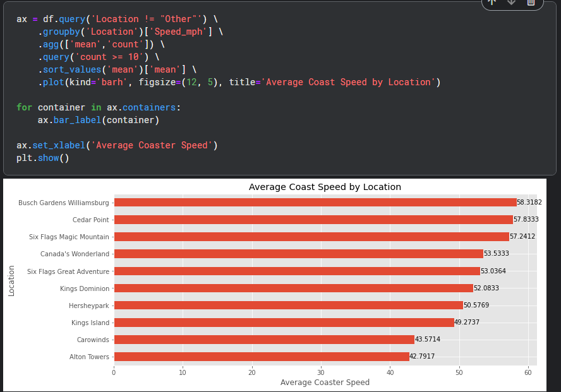
Task: Click the red bar for Six Flags Magic Mountain
Action: [x=311, y=237]
